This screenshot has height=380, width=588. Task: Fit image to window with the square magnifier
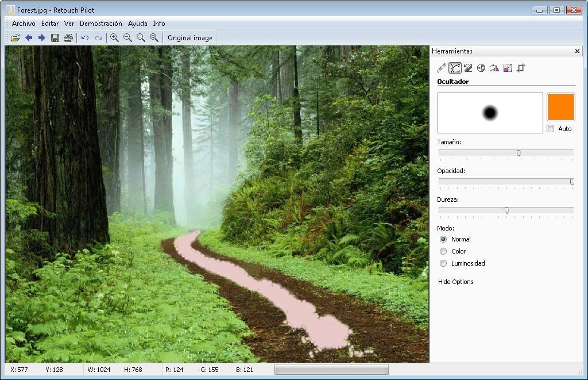[x=154, y=38]
